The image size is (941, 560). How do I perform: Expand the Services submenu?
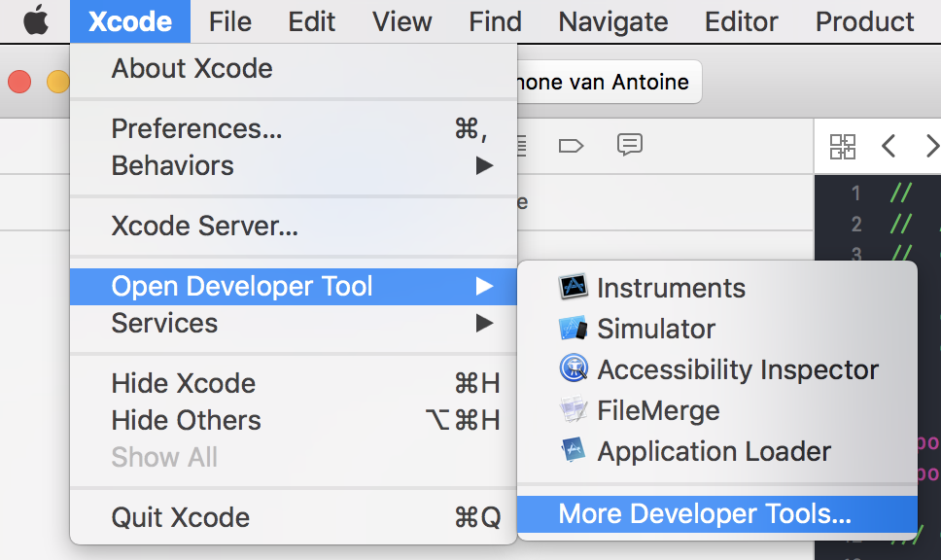pos(294,324)
